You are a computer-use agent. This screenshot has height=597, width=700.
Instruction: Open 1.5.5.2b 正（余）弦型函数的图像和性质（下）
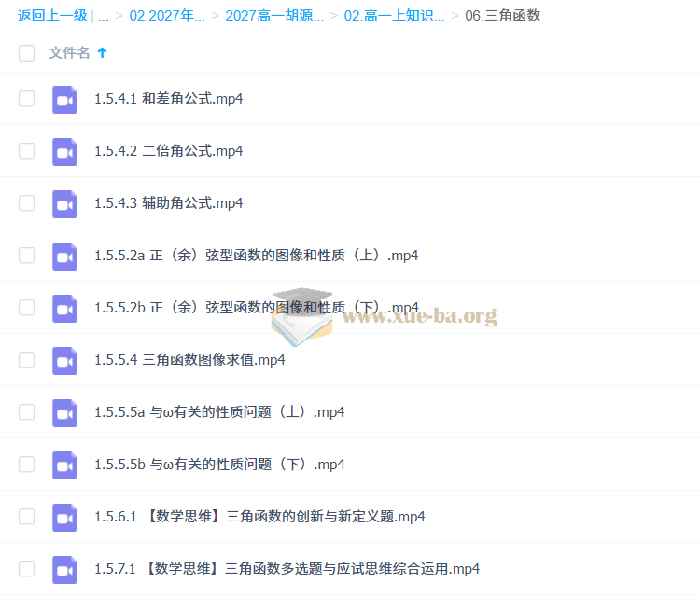(x=257, y=308)
